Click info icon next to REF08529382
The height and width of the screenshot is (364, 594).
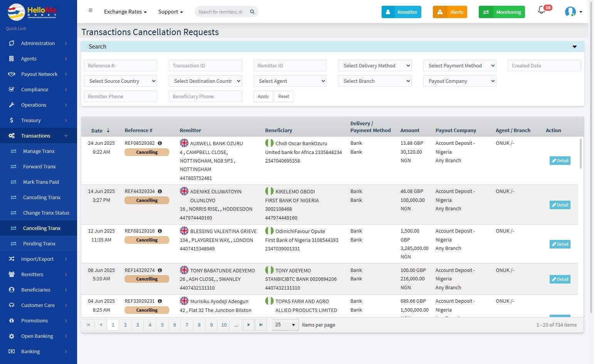click(x=160, y=143)
